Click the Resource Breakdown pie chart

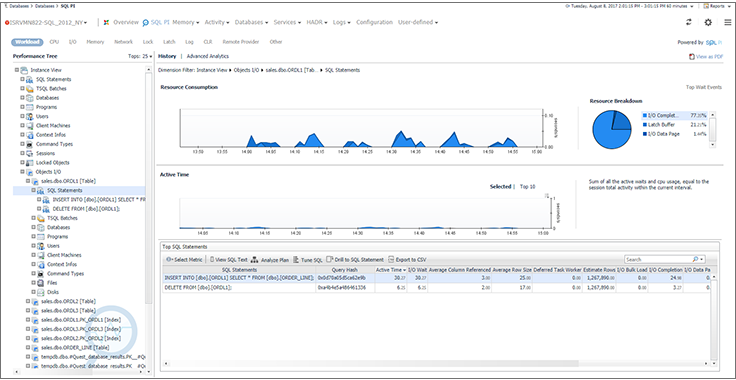coord(611,130)
